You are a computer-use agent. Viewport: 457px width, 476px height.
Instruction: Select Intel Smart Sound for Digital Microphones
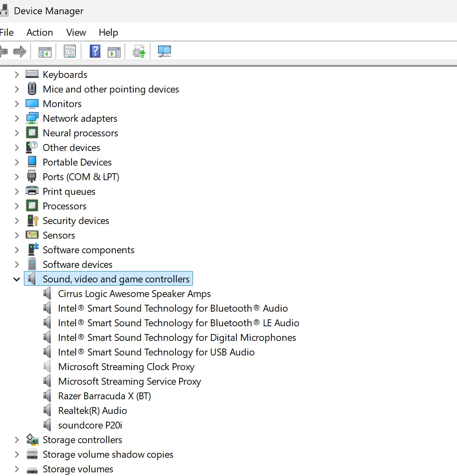click(177, 338)
